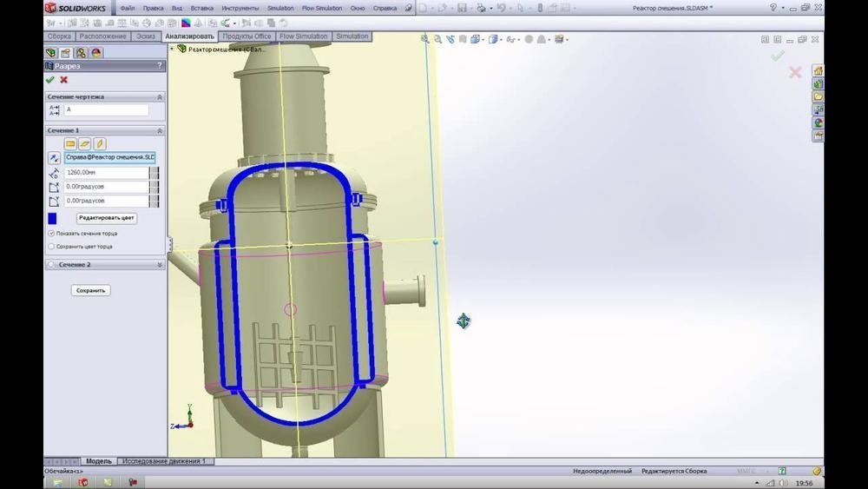
Task: Confirm with green checkmark in viewport corner
Action: (778, 56)
